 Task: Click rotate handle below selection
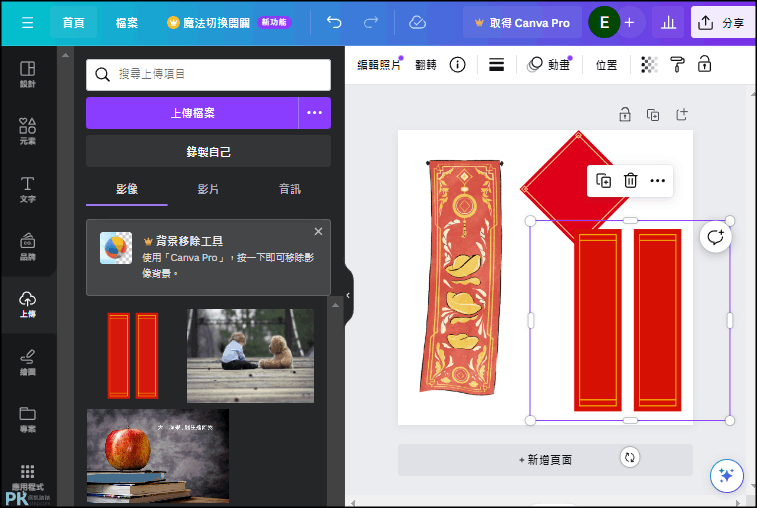tap(630, 457)
